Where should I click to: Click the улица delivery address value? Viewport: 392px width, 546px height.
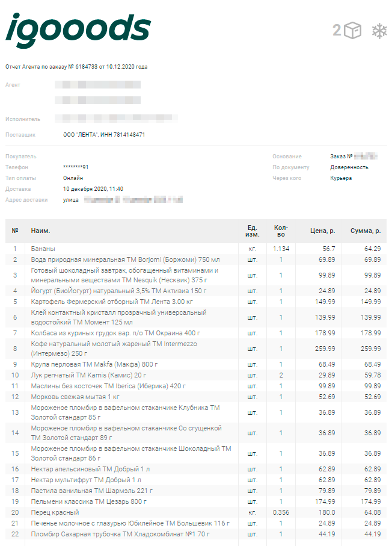point(123,199)
